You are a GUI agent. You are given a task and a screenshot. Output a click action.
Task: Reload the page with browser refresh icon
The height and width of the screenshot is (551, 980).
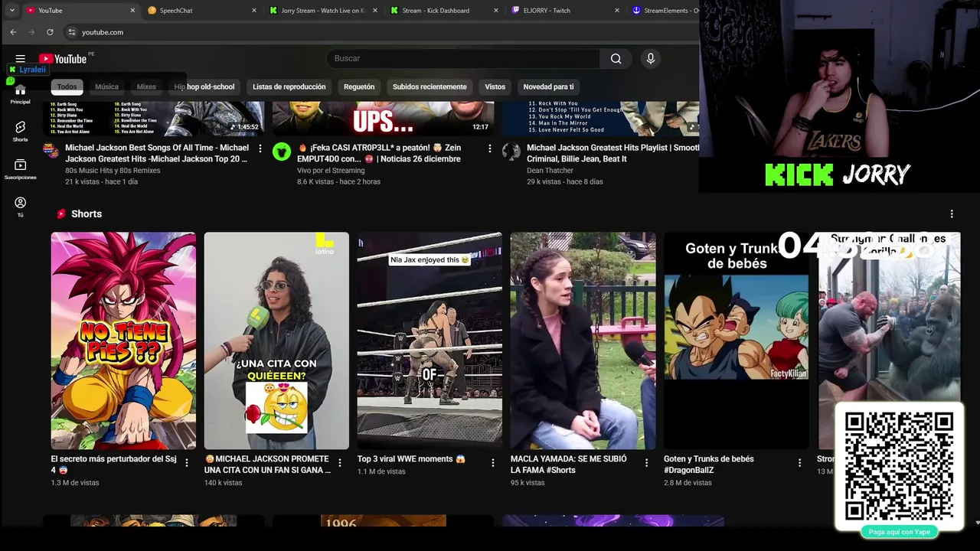[50, 32]
